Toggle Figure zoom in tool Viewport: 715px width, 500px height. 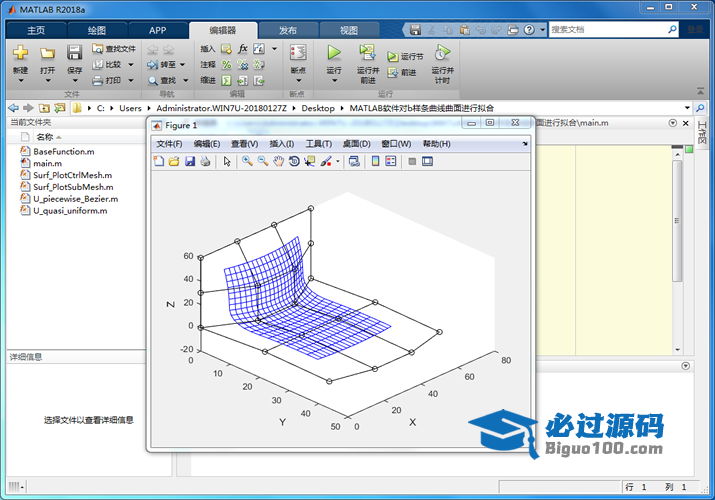tap(247, 161)
